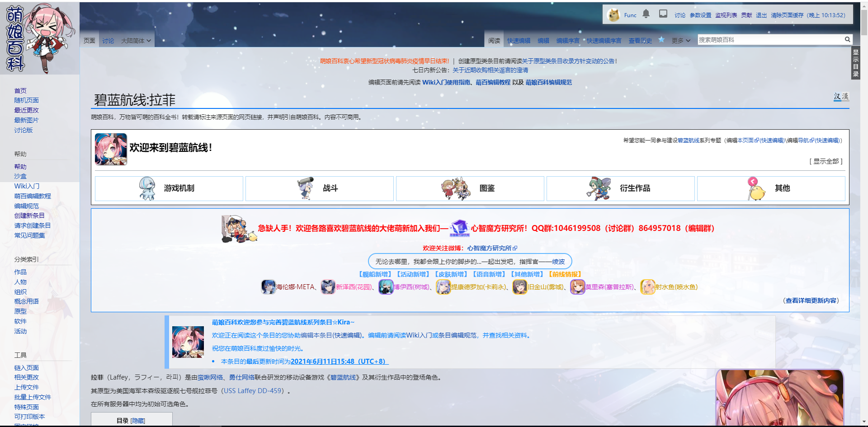Click the Shiba Inu user avatar
The image size is (868, 427).
click(613, 15)
